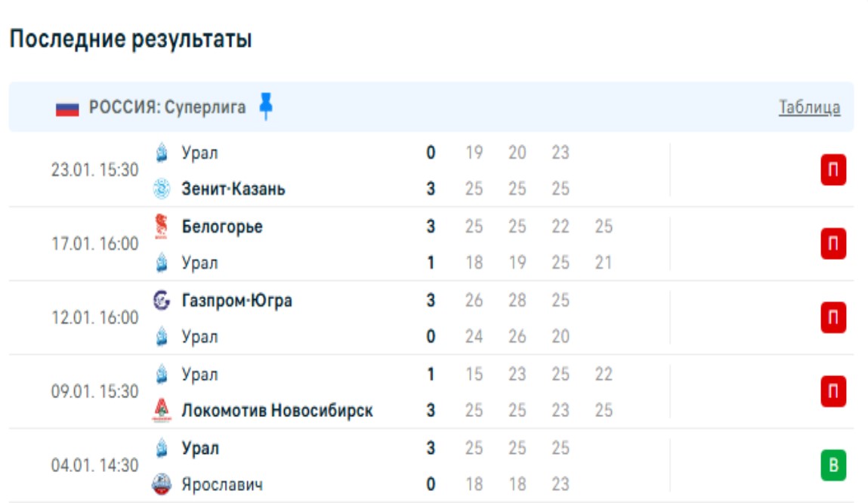The image size is (868, 503).
Task: Click the Russian flag icon
Action: 67,108
